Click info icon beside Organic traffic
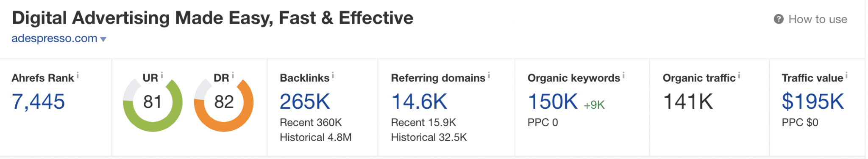 [x=739, y=75]
